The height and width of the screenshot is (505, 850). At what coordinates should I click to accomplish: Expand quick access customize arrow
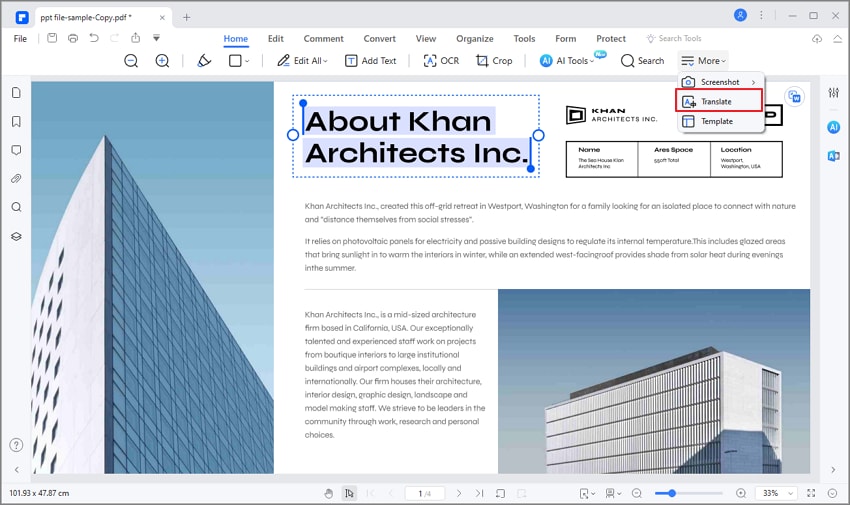pos(156,38)
